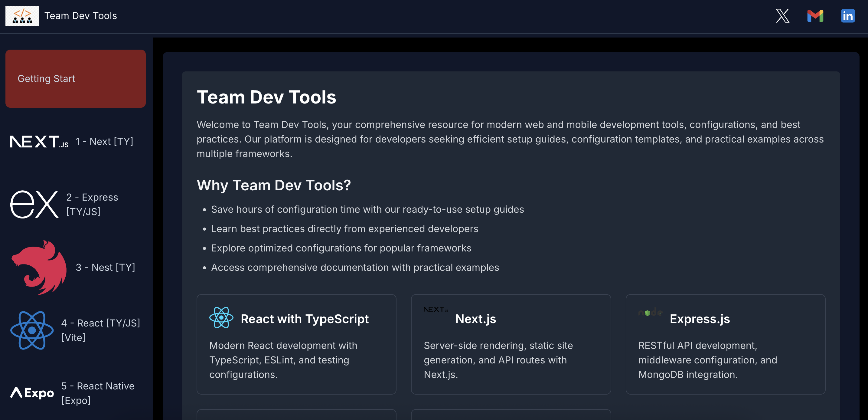This screenshot has width=868, height=420.
Task: Click the 'Welcome to Team Dev Tools' paragraph
Action: 510,139
